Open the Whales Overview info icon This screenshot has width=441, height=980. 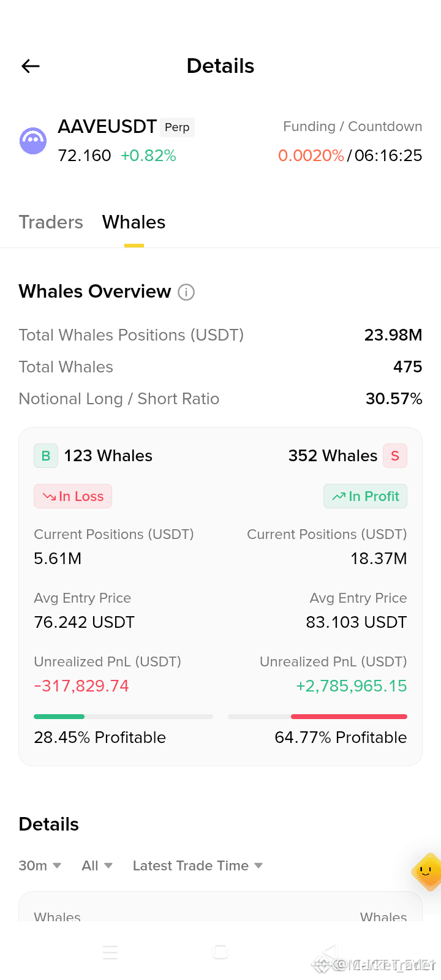[x=186, y=292]
